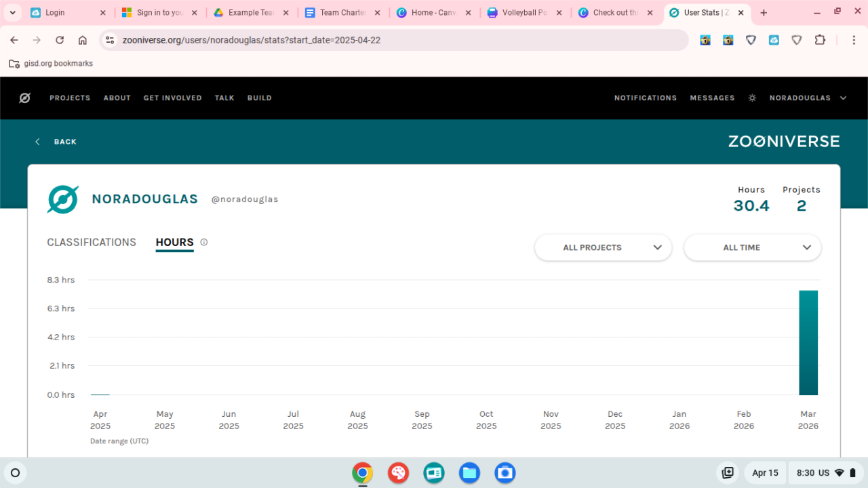Select the HOURS tab
The height and width of the screenshot is (488, 868).
point(174,242)
